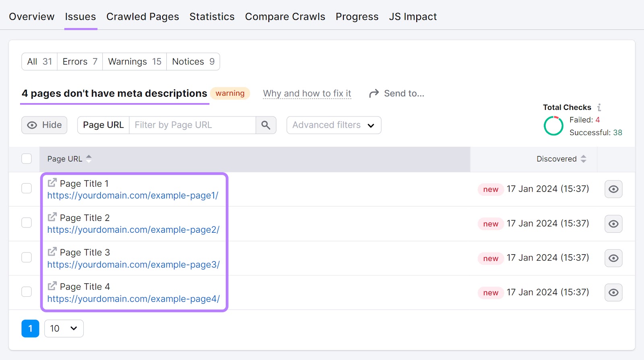Hide issue for example-page4 via eye button
The width and height of the screenshot is (644, 360).
click(x=613, y=293)
